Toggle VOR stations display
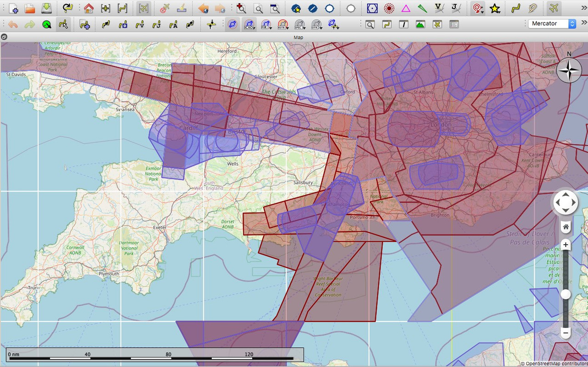 (372, 8)
